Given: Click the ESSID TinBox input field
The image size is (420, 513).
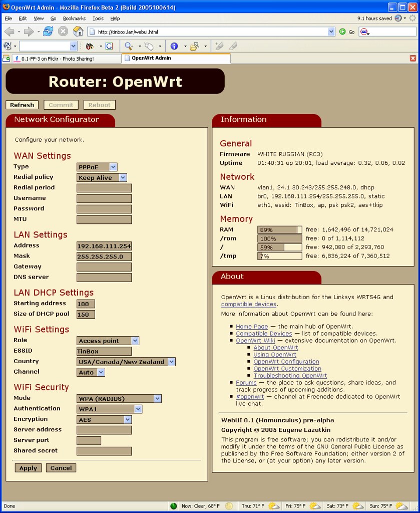Looking at the screenshot, I should point(104,351).
